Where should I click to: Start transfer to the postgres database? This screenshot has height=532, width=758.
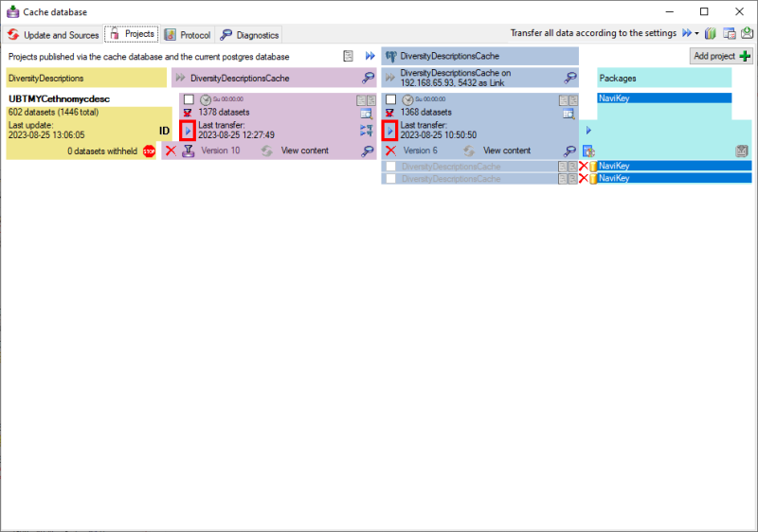(390, 130)
